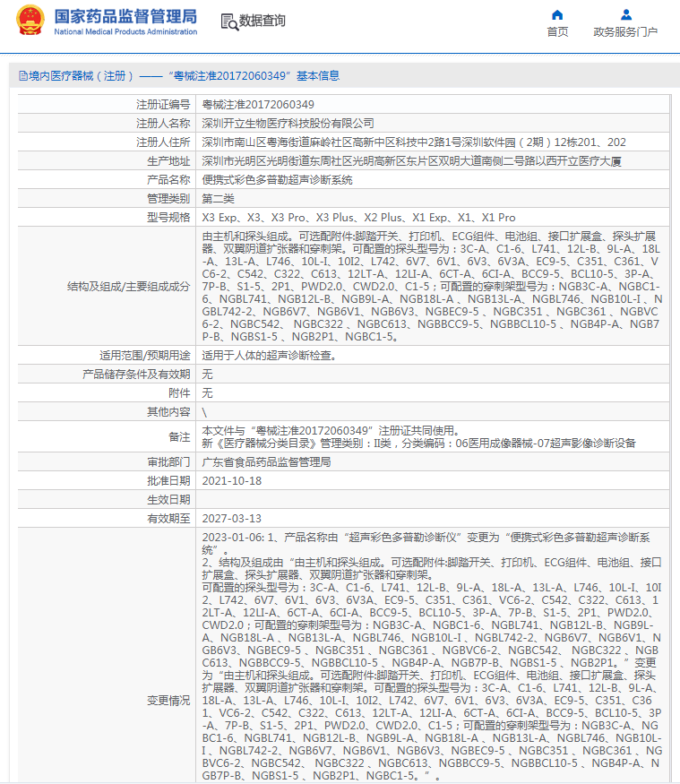Select the 注册证编号 label
This screenshot has width=680, height=784.
coord(163,105)
